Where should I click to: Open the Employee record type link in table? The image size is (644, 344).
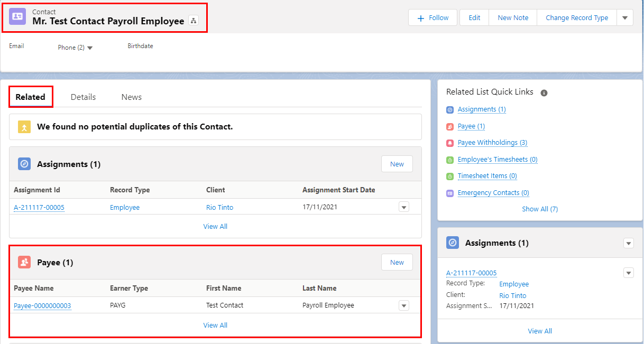point(125,208)
